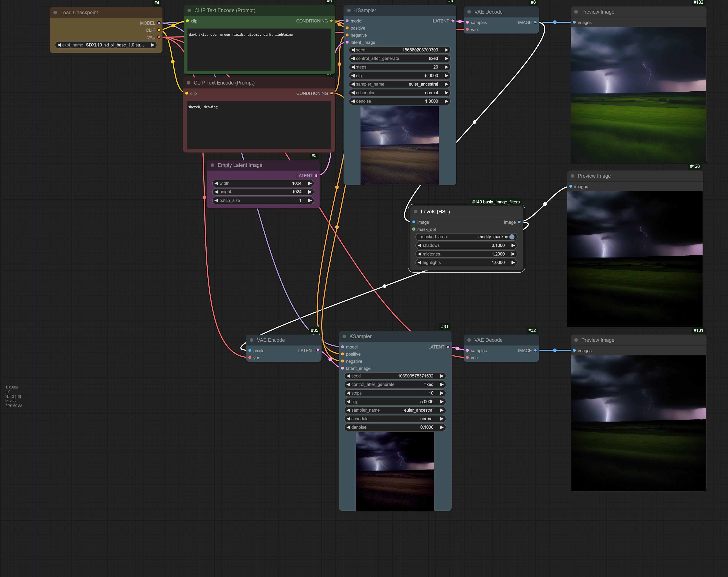Click the top KSampler seed value field
Screen dimensions: 728x577
(x=400, y=50)
